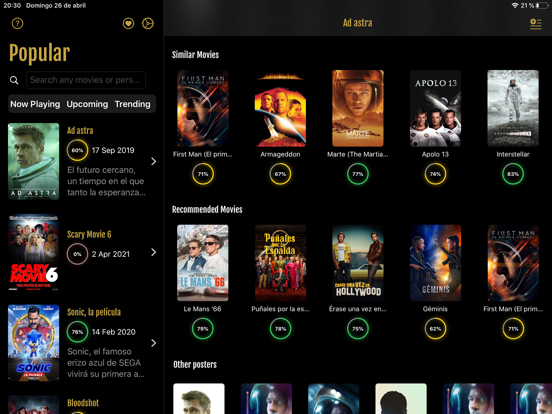The height and width of the screenshot is (414, 552).
Task: Tap Apolo 13 74% rating ring
Action: [x=435, y=174]
